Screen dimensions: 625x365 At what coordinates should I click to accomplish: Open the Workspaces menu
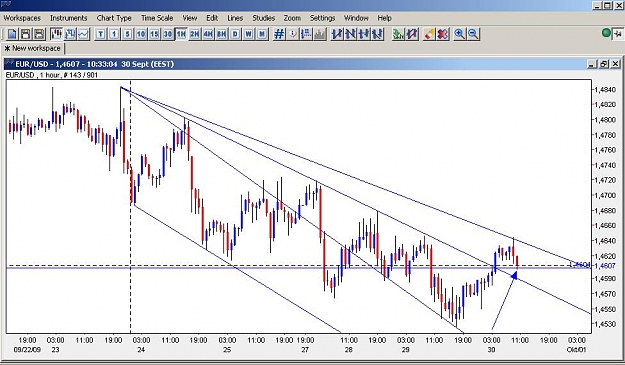[x=22, y=18]
